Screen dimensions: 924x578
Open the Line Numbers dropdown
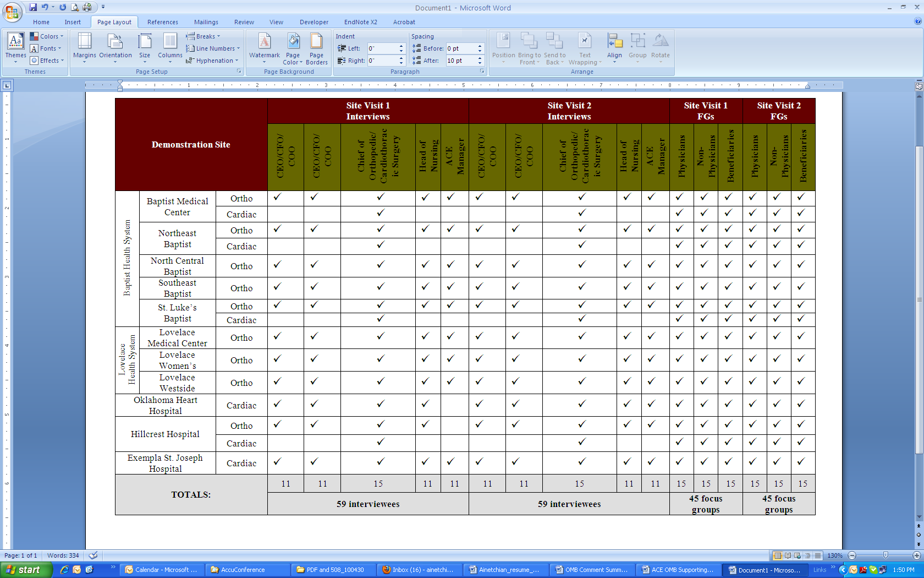[213, 48]
